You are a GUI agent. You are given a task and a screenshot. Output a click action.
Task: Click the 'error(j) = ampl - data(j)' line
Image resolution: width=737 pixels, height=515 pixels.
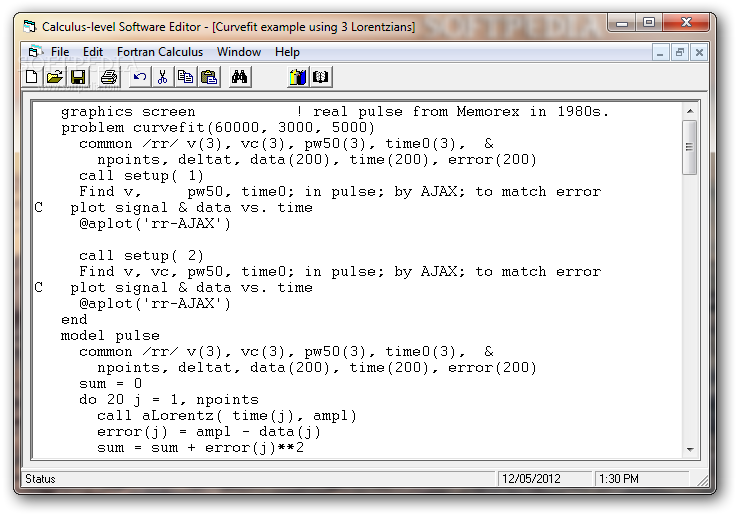pyautogui.click(x=209, y=431)
